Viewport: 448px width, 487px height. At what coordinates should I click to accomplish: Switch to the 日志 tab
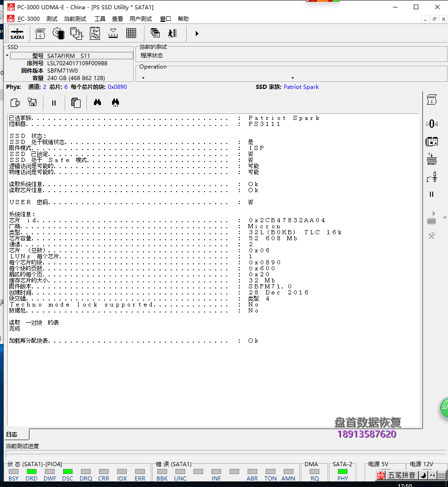tap(17, 435)
